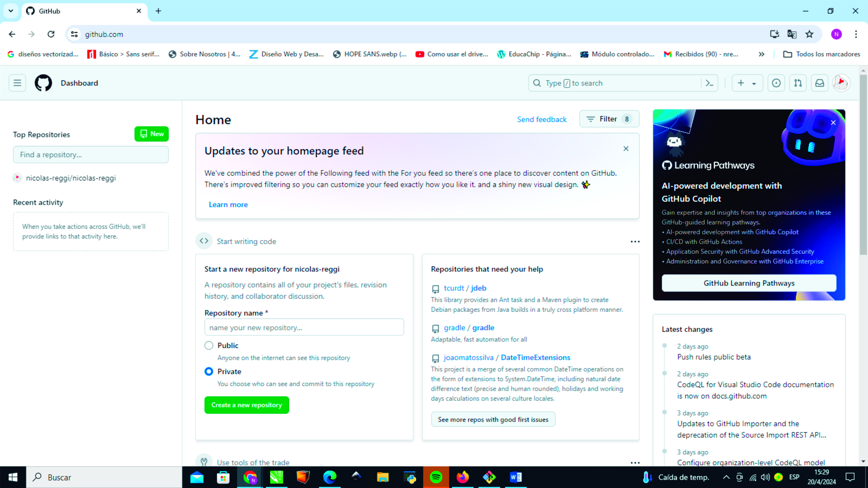
Task: Open the command palette icon in search
Action: [x=709, y=83]
